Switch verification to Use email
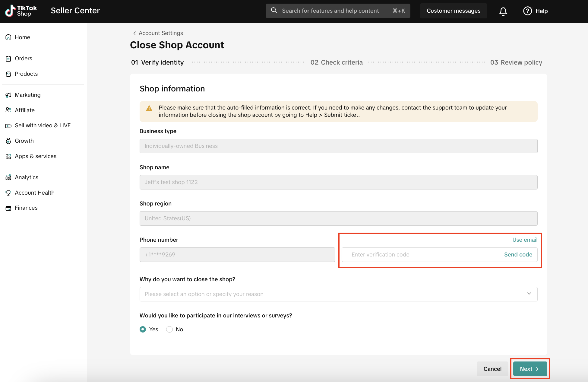Screen dimensions: 588x382 click(525, 240)
